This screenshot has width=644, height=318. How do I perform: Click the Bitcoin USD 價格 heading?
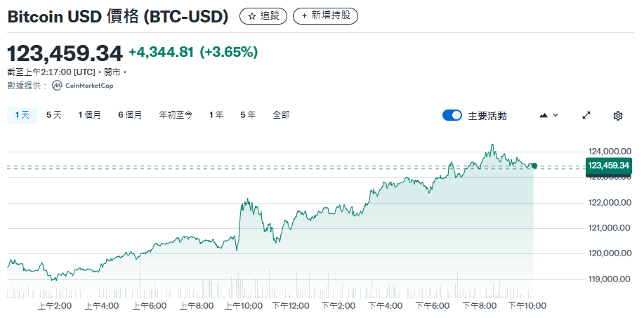[x=118, y=17]
